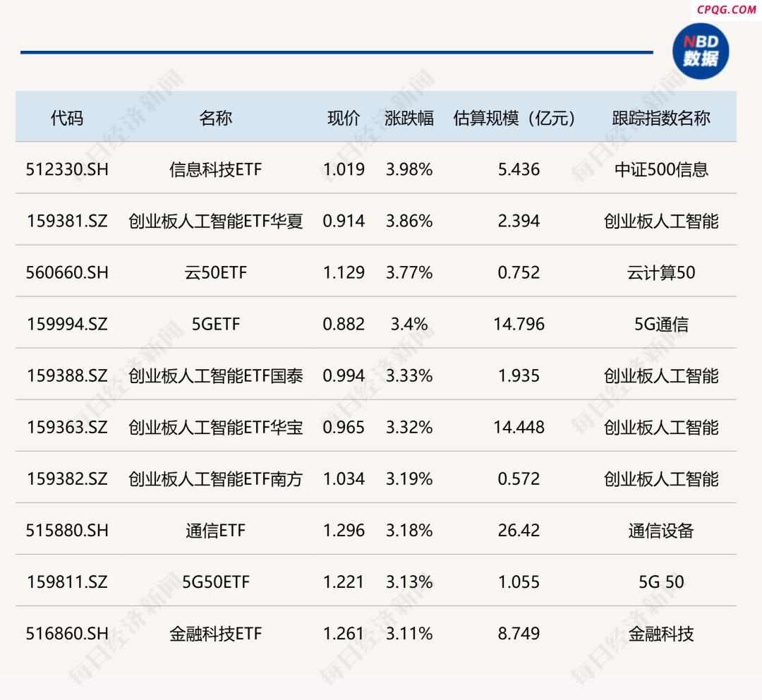Click the price 0.882
The height and width of the screenshot is (700, 762).
(344, 324)
